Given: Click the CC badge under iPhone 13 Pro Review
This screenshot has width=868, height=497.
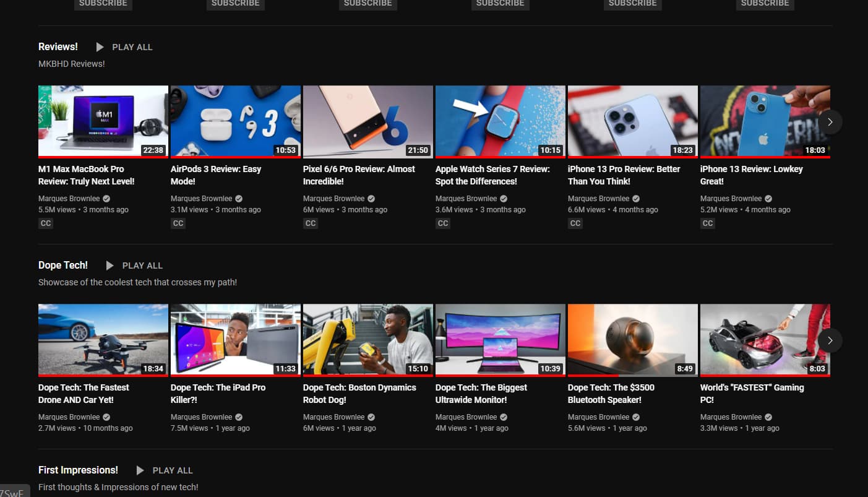Looking at the screenshot, I should pos(575,223).
